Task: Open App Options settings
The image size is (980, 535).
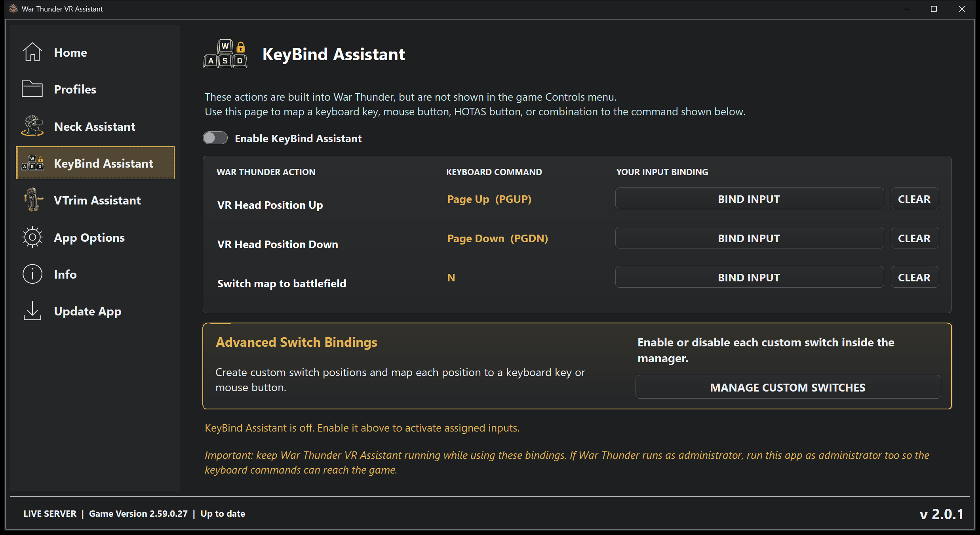Action: coord(95,237)
